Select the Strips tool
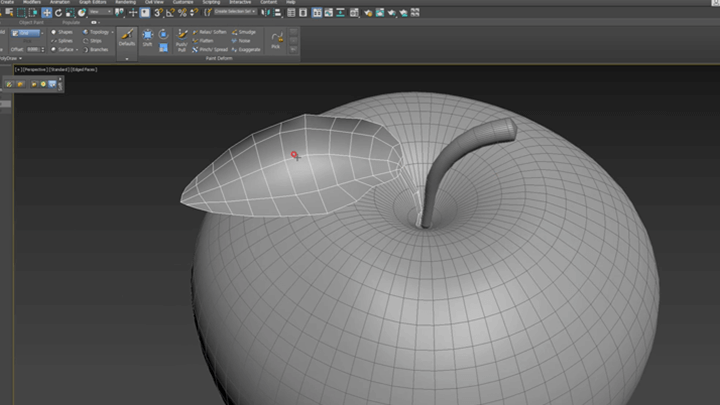 coord(92,41)
